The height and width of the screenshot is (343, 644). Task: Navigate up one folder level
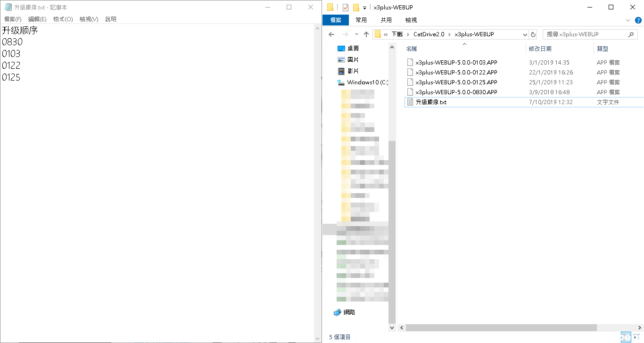point(366,34)
